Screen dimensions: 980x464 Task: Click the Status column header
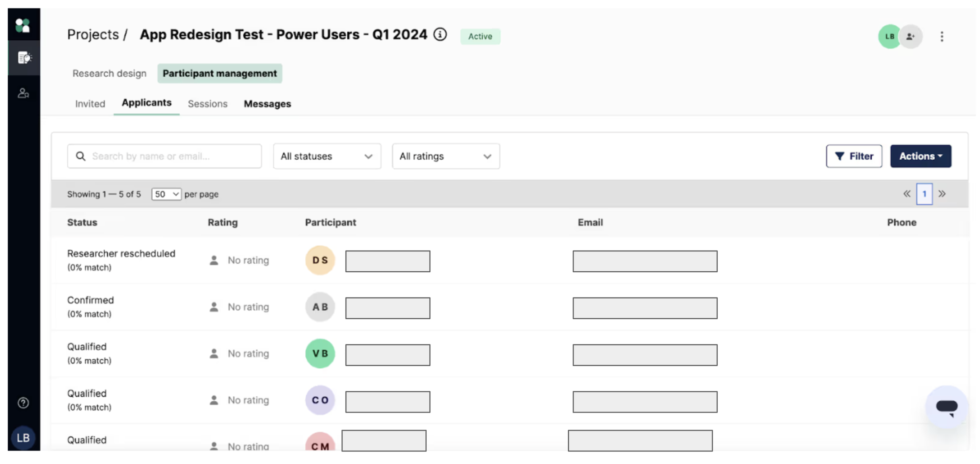point(82,223)
